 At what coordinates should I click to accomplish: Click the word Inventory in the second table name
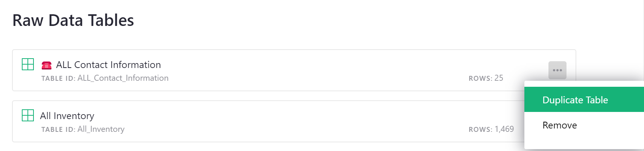[74, 116]
